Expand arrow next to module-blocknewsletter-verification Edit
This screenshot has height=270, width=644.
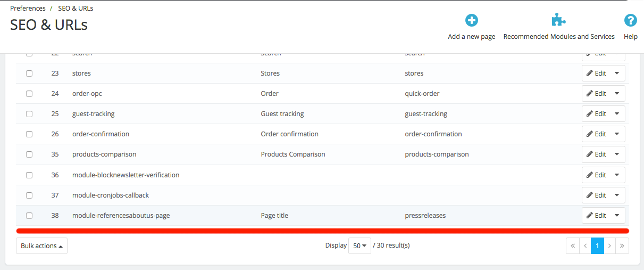coord(617,175)
